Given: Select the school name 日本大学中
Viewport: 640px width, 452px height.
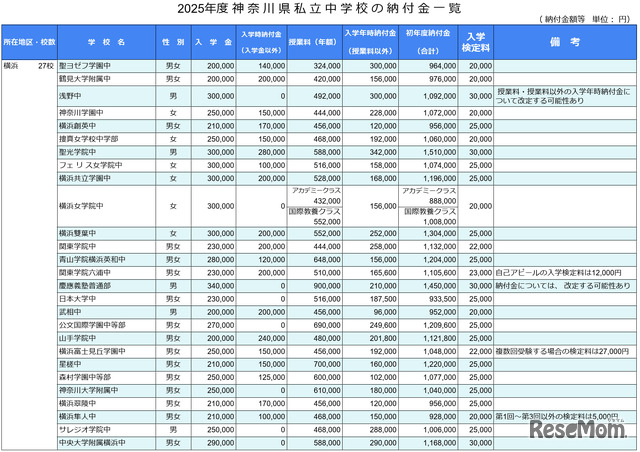Looking at the screenshot, I should point(78,298).
